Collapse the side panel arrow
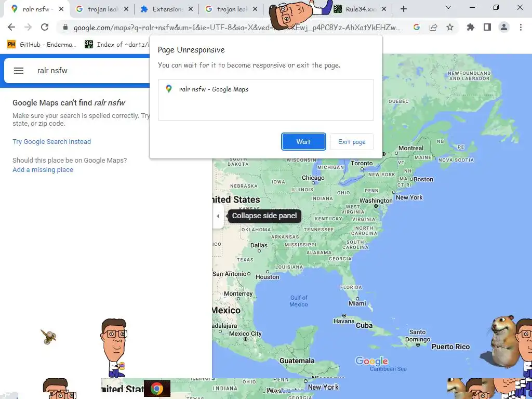Screen dimensions: 532x399 pos(218,216)
